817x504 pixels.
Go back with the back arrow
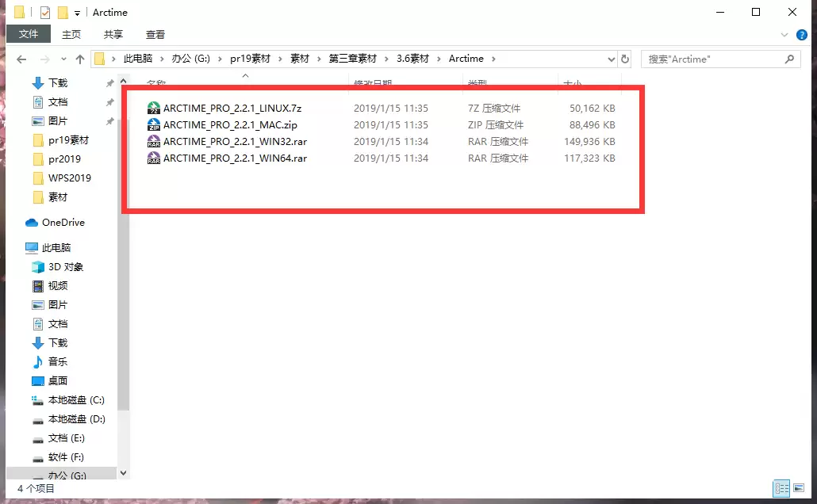click(x=21, y=59)
